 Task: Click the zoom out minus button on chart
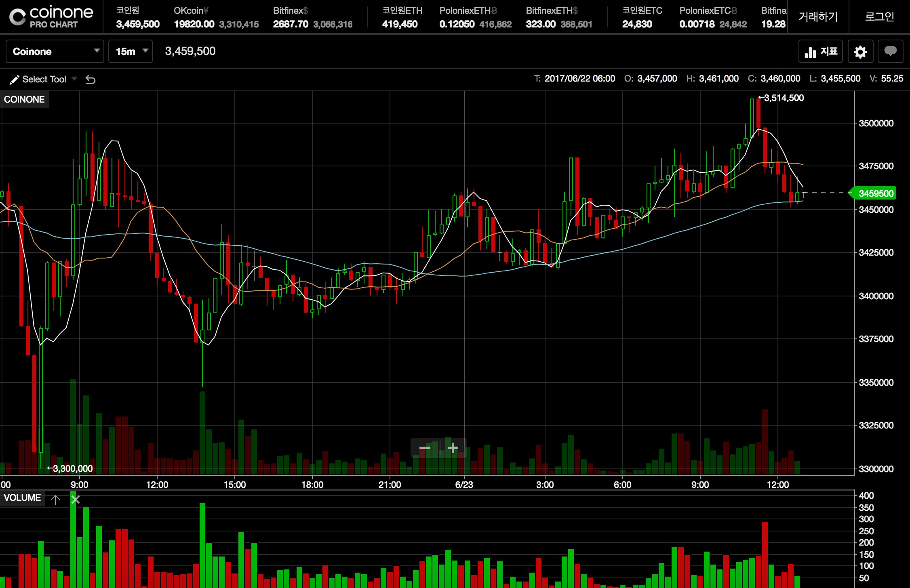[424, 448]
